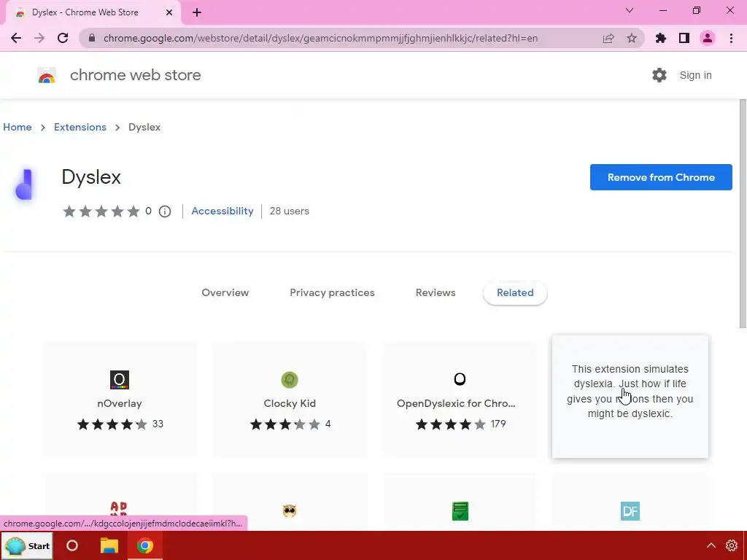The width and height of the screenshot is (747, 560).
Task: Open the tab search dropdown arrow
Action: coord(630,10)
